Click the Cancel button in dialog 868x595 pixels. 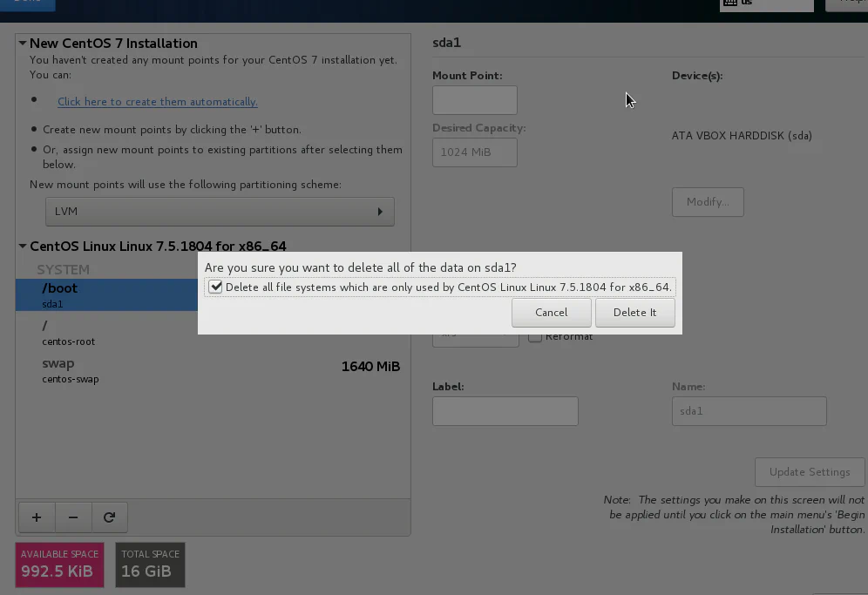pyautogui.click(x=552, y=312)
